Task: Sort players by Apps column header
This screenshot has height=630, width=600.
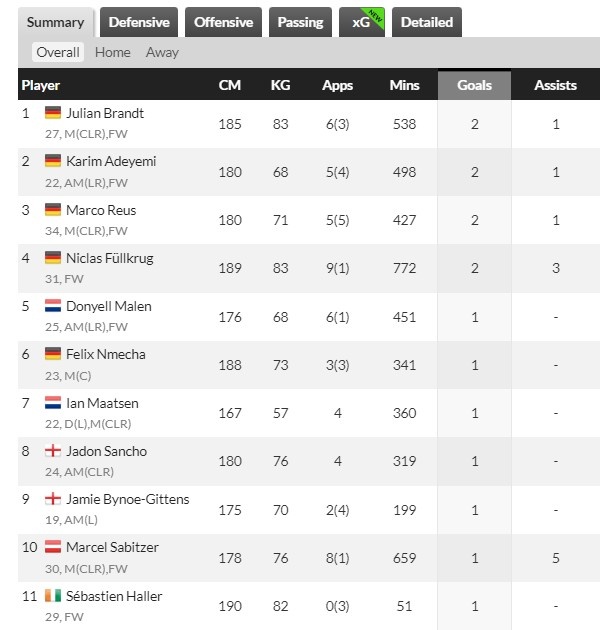Action: coord(338,85)
